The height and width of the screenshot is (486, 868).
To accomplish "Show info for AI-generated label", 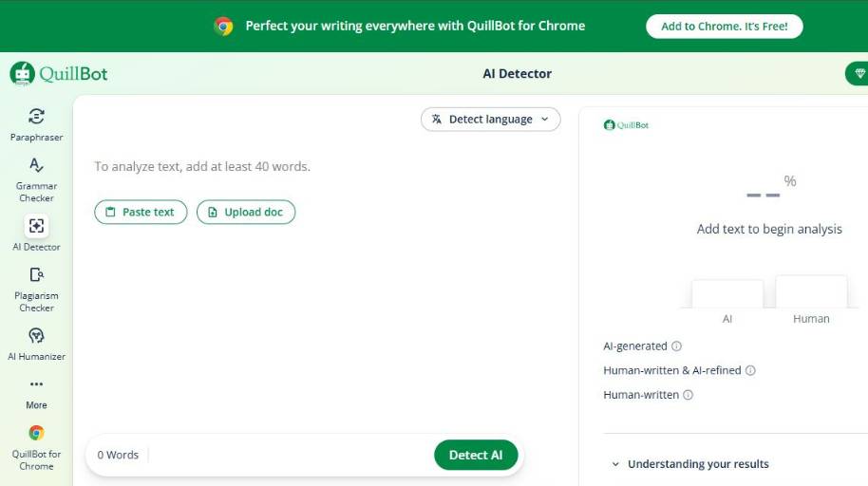I will 677,346.
